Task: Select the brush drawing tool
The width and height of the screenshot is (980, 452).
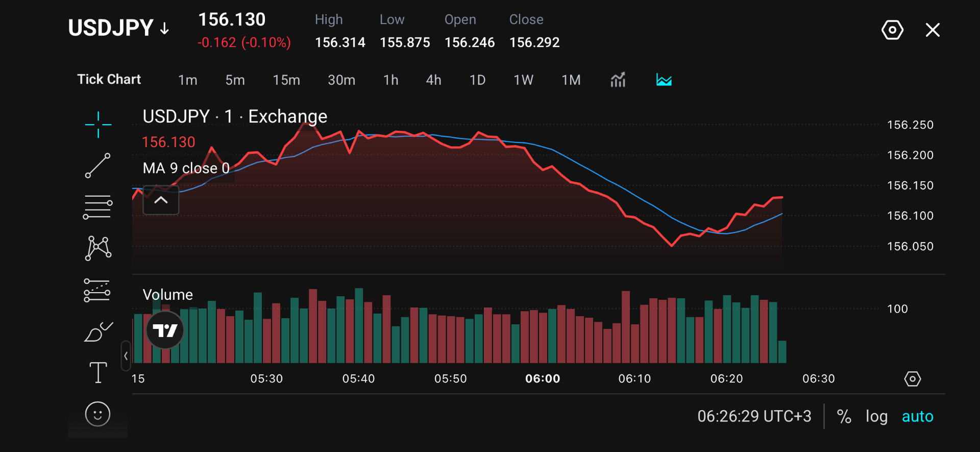Action: (98, 331)
